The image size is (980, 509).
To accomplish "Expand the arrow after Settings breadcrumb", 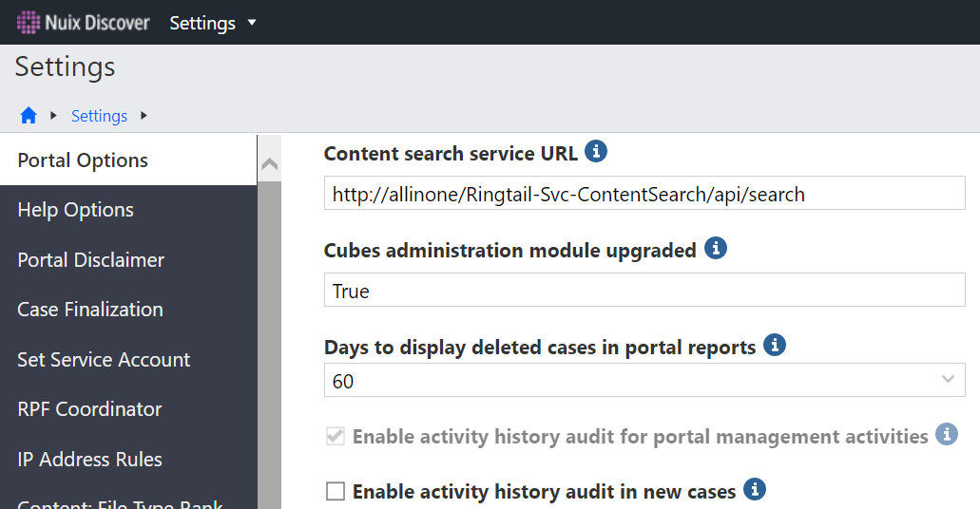I will [x=144, y=116].
